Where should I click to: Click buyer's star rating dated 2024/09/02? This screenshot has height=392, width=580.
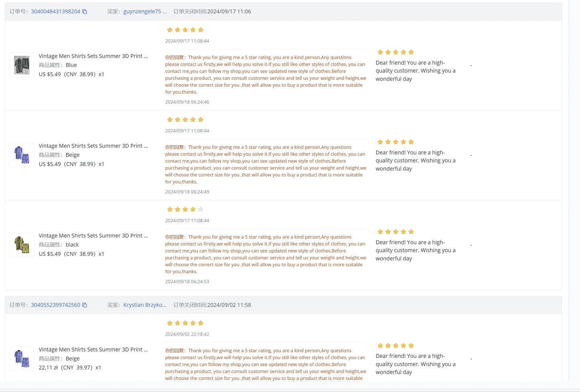pyautogui.click(x=185, y=323)
